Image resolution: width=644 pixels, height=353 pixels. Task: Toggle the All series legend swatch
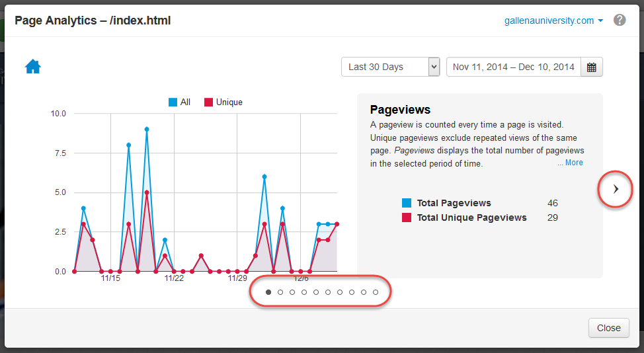point(173,102)
